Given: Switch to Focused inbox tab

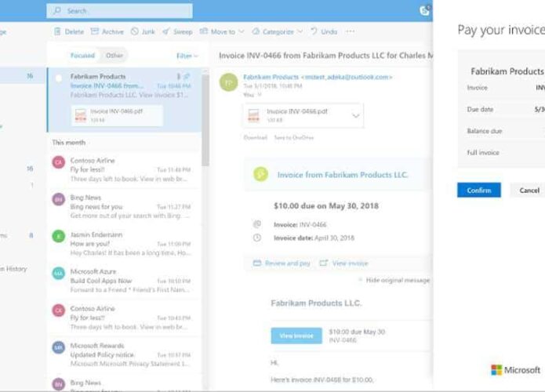Looking at the screenshot, I should pos(82,55).
